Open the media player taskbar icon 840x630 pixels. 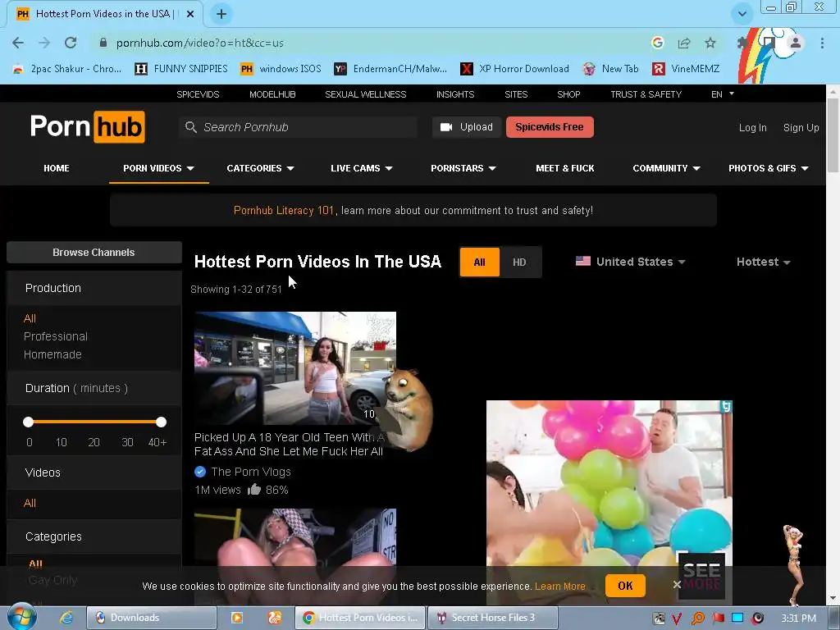(x=237, y=618)
